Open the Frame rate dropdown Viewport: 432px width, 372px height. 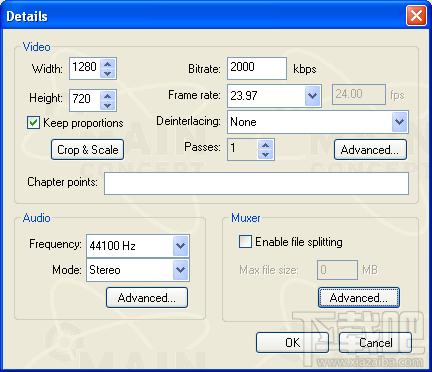click(x=312, y=96)
